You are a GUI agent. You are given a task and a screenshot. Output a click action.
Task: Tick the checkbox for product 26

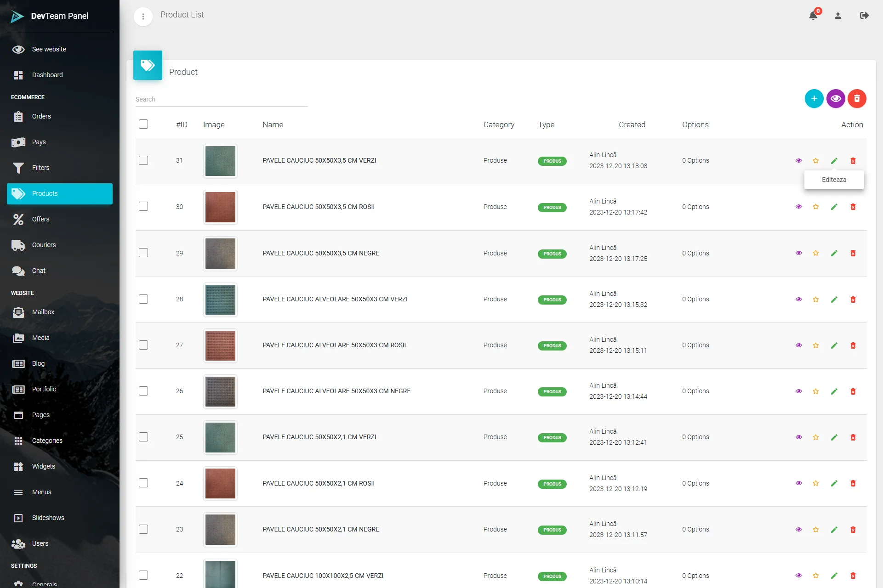(x=143, y=391)
